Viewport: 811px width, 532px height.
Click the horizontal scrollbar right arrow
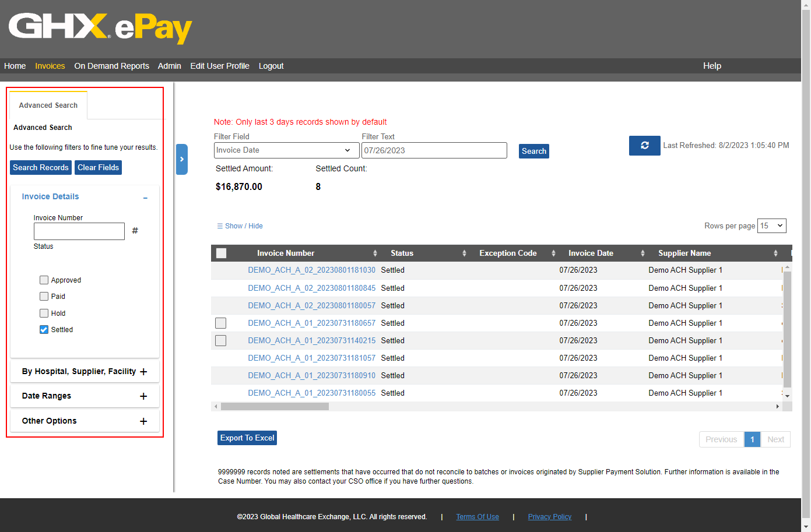tap(778, 407)
